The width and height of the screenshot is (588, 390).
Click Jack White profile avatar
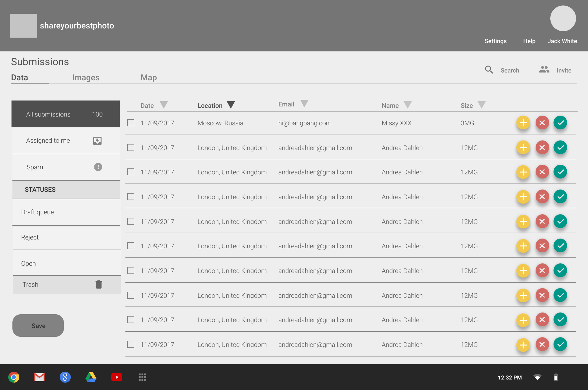point(563,18)
